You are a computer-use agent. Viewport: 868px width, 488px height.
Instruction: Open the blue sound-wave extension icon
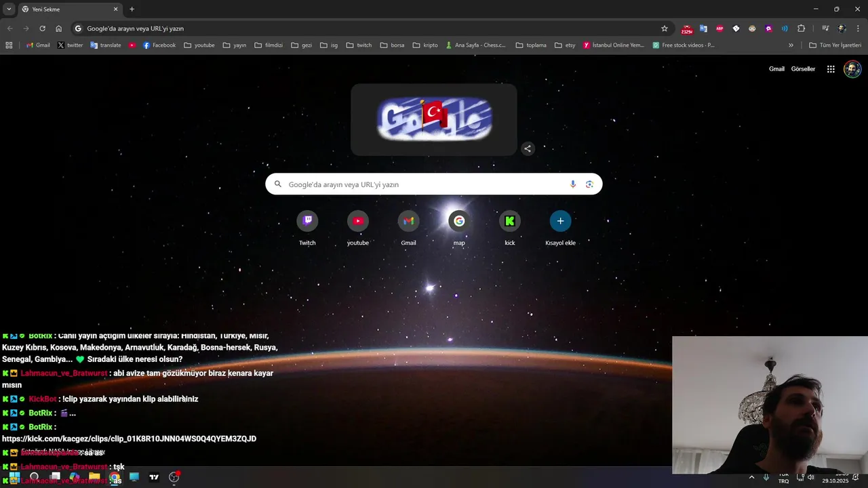tap(785, 28)
